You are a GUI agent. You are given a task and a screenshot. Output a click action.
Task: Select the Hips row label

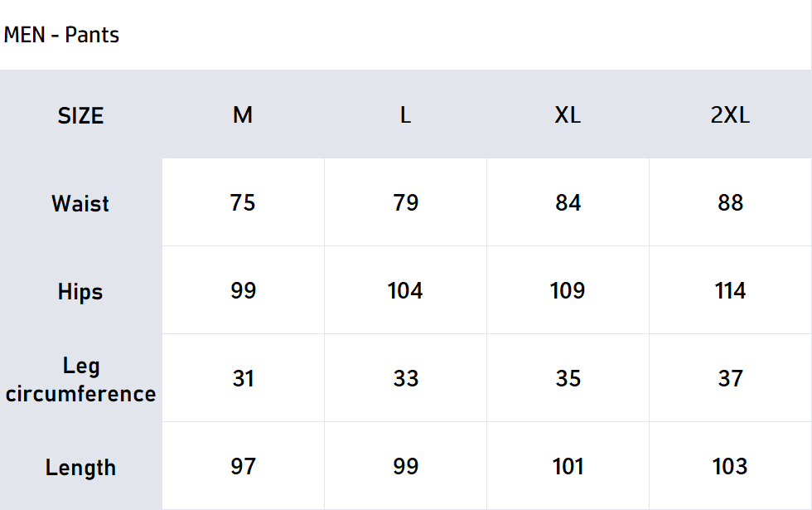(x=80, y=291)
